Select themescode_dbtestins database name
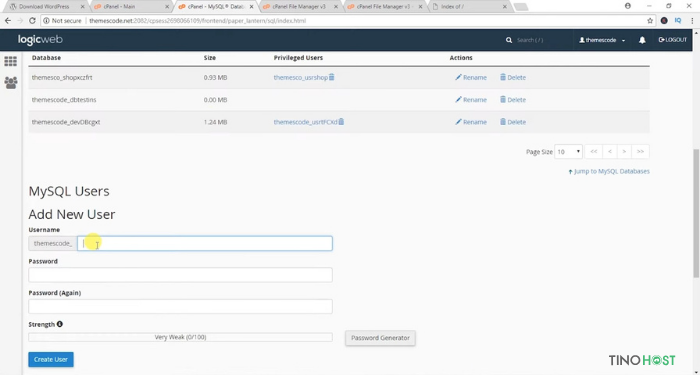Viewport: 700px width, 375px height. click(x=64, y=100)
